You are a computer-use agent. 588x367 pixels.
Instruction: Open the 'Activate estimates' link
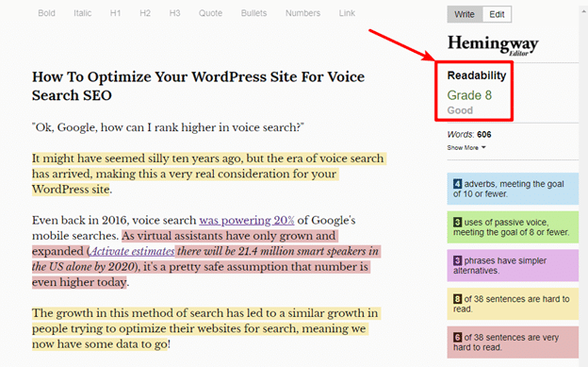(132, 251)
